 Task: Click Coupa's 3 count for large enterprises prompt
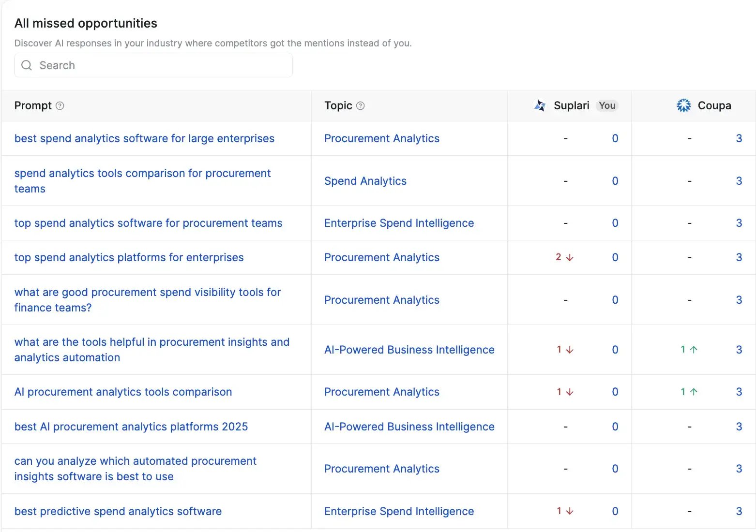click(x=739, y=138)
